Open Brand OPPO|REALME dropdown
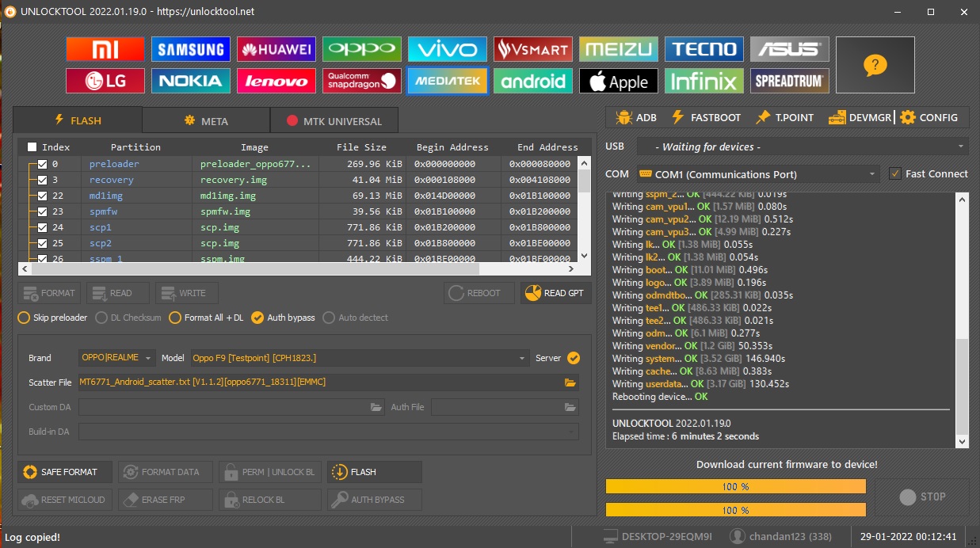The image size is (980, 548). (117, 358)
